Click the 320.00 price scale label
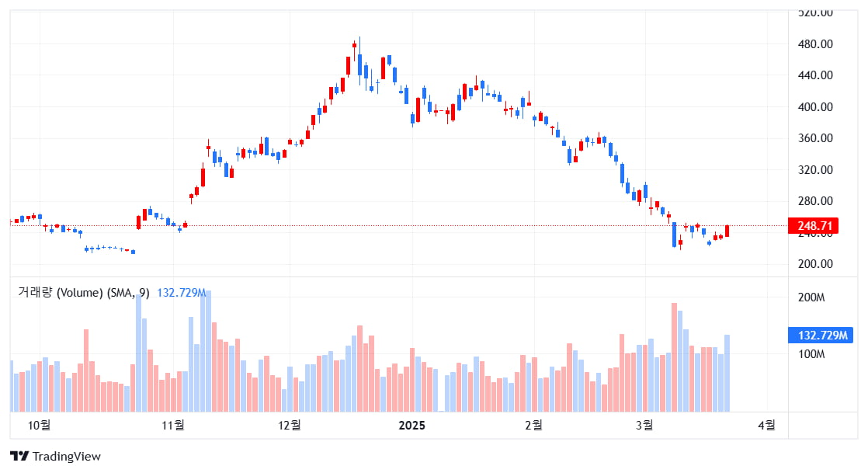 pyautogui.click(x=815, y=170)
